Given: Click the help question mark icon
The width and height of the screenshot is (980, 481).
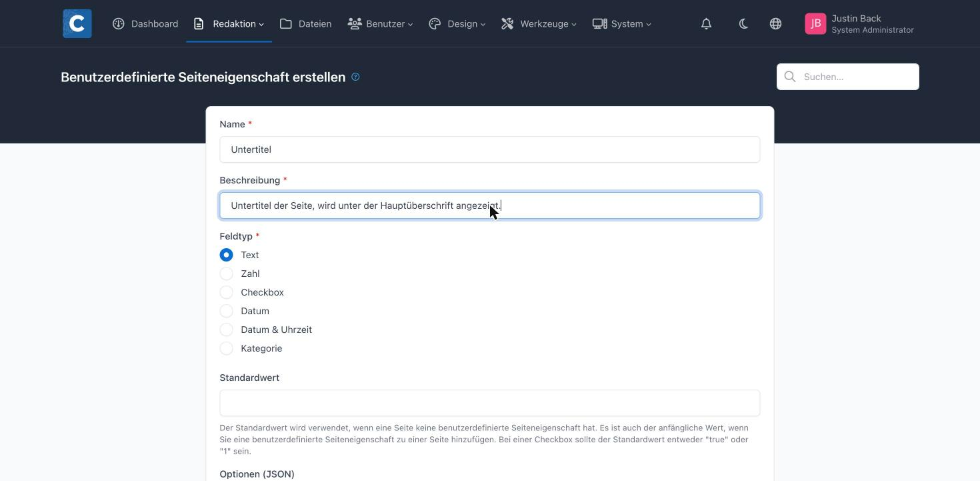Looking at the screenshot, I should (x=355, y=77).
